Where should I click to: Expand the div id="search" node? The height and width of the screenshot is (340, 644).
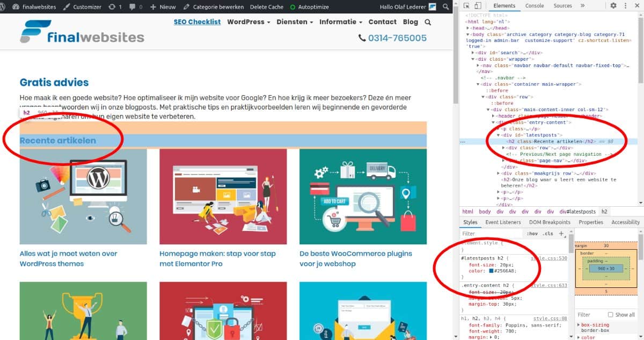point(473,53)
